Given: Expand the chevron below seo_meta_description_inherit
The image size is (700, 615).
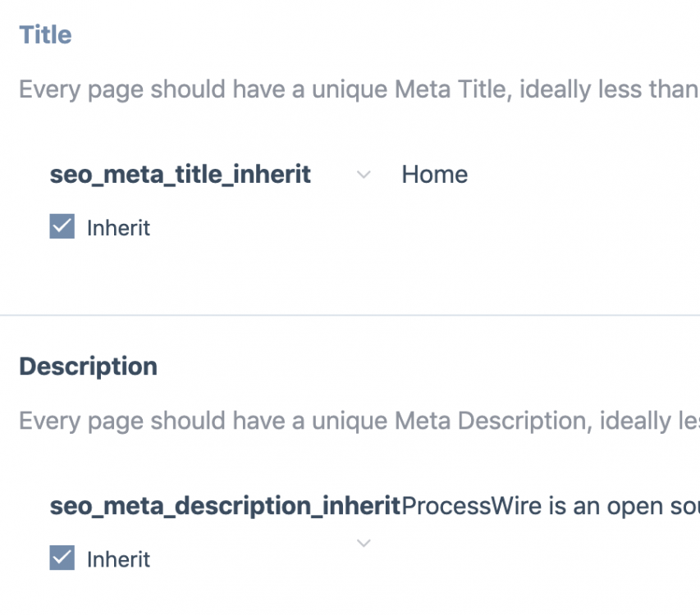Looking at the screenshot, I should click(x=364, y=543).
